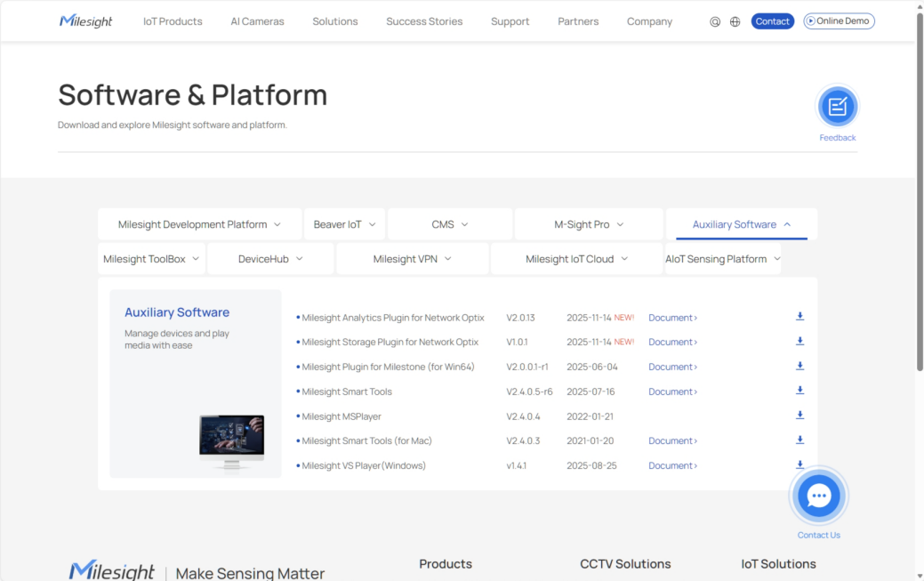Click IoT Solutions footer heading
Viewport: 924px width, 581px height.
click(778, 564)
